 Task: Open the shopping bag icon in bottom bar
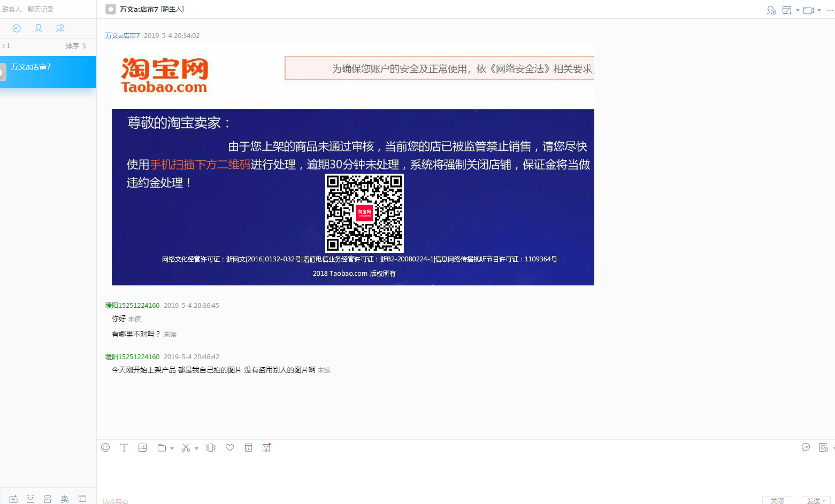30,499
